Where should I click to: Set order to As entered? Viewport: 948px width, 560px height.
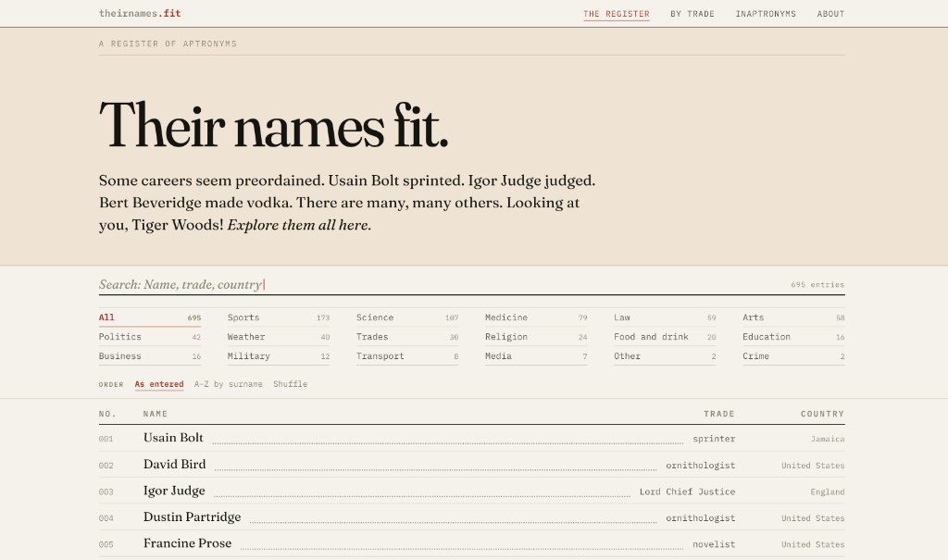[159, 384]
